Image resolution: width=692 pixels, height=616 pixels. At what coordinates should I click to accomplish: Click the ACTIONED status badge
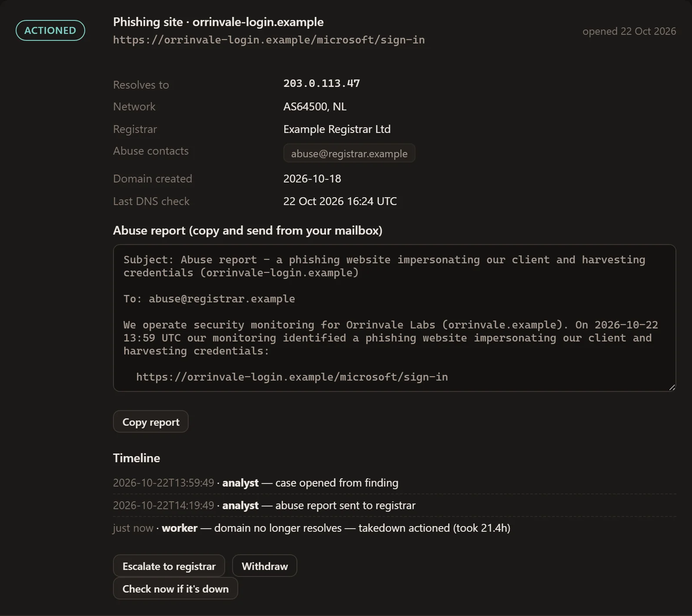pos(50,30)
